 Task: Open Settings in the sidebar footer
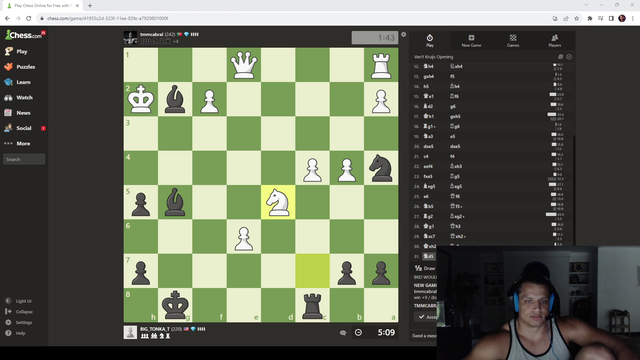pyautogui.click(x=19, y=322)
